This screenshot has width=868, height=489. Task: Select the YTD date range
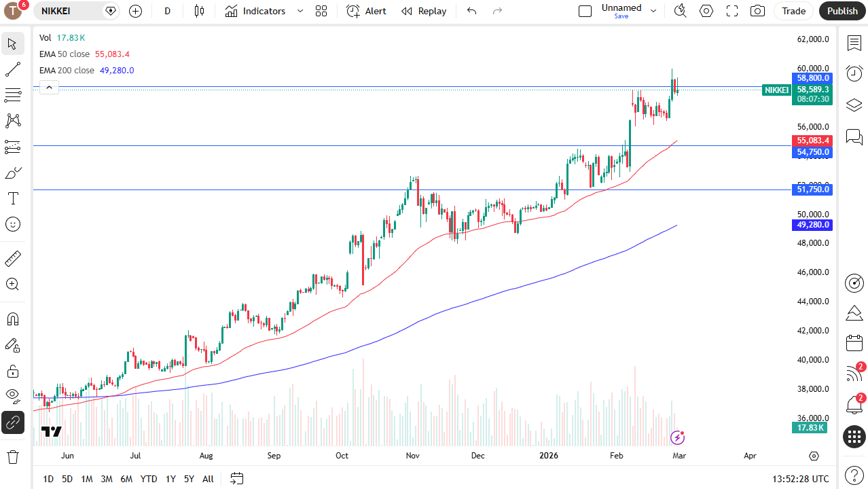pyautogui.click(x=149, y=479)
